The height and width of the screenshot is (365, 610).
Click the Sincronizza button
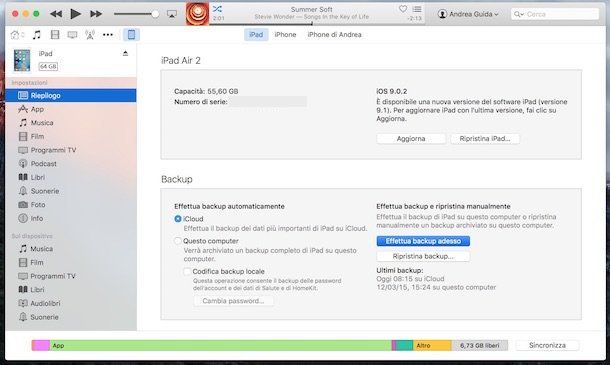(547, 345)
